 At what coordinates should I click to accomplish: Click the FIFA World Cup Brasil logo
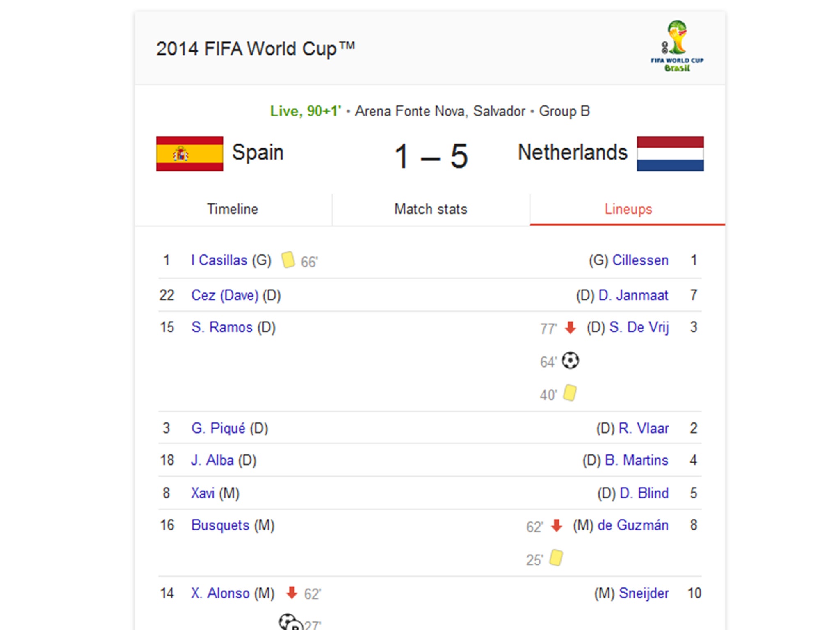point(677,46)
